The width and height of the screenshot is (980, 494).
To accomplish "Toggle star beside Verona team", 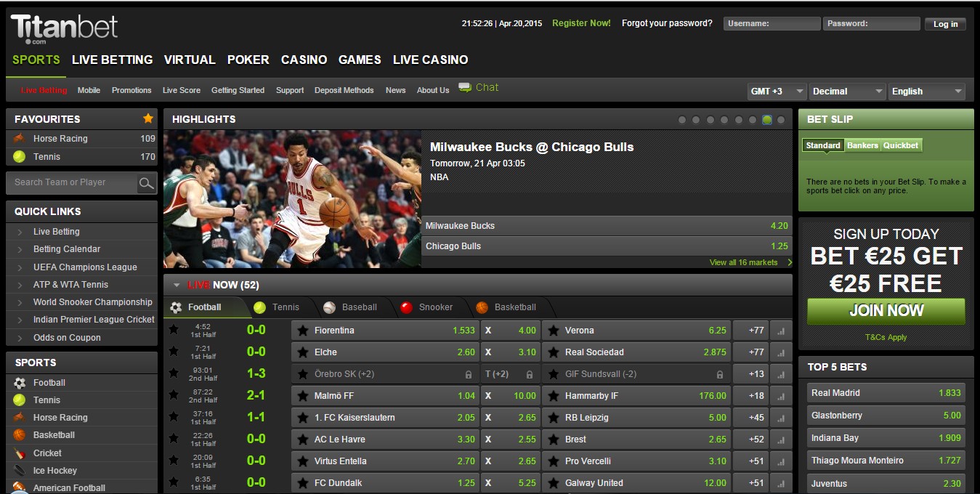I will click(x=554, y=331).
